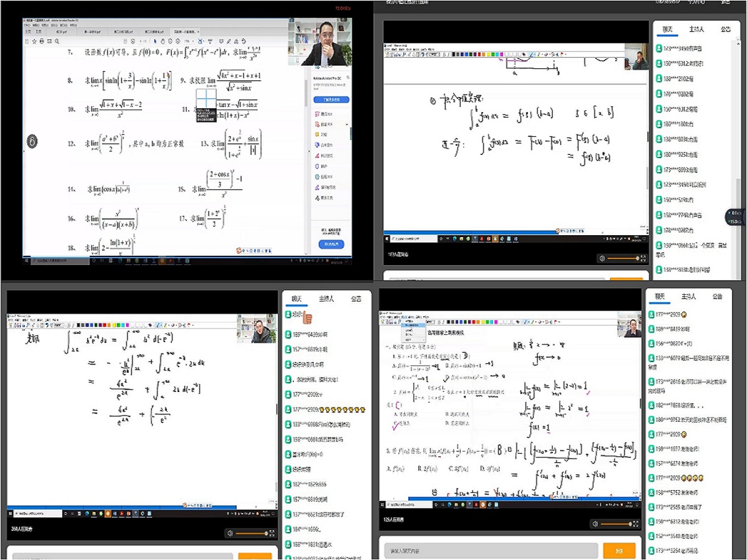Click the star bookmark icon in Acrobat toolbar
747x560 pixels.
(x=34, y=42)
